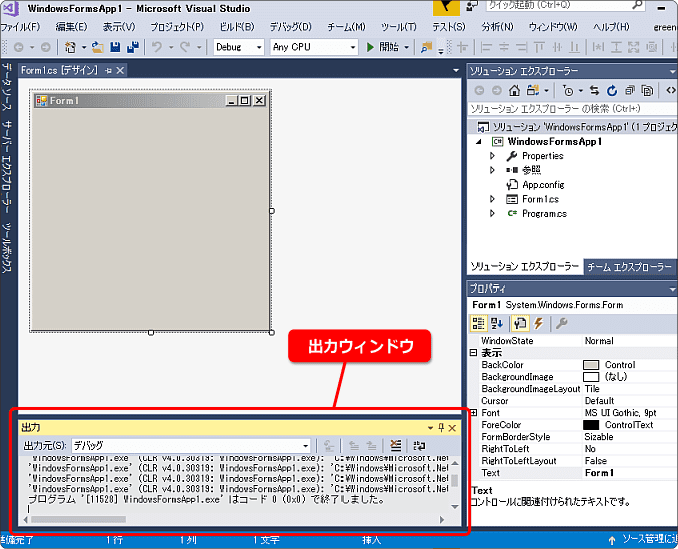Switch to the チーム エクスプローラー tab
Screen dimensions: 678x549
pos(629,267)
